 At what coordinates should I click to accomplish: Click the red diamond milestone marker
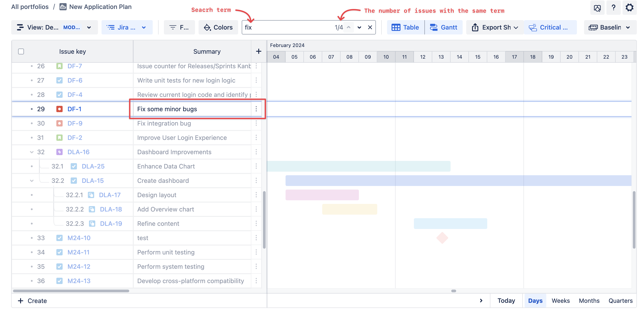pos(442,238)
